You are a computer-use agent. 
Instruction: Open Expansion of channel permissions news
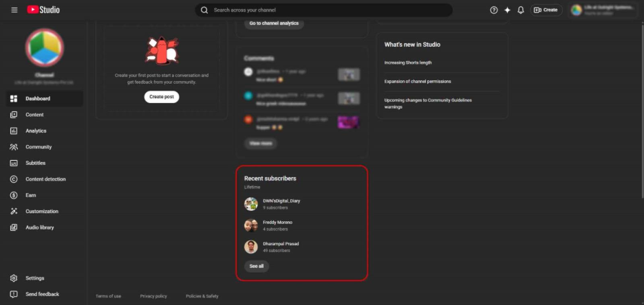[418, 81]
